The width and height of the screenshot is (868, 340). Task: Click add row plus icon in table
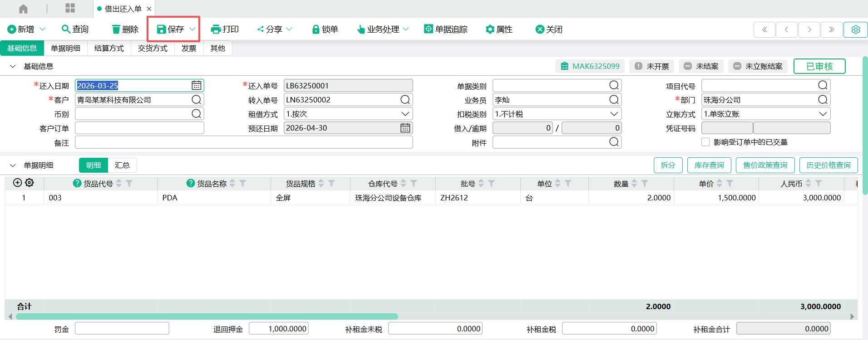(x=17, y=183)
